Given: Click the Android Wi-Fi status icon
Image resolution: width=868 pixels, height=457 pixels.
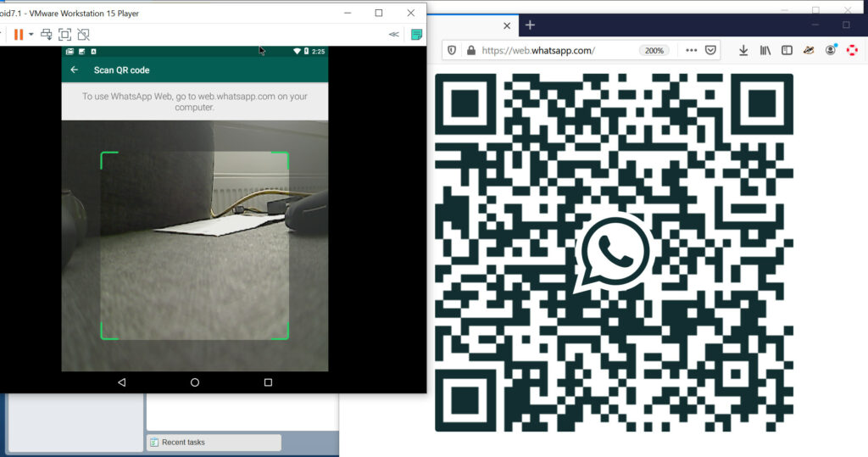Looking at the screenshot, I should (297, 51).
